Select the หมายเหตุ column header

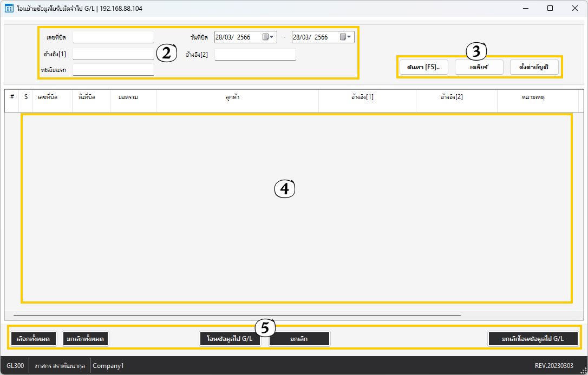coord(537,97)
